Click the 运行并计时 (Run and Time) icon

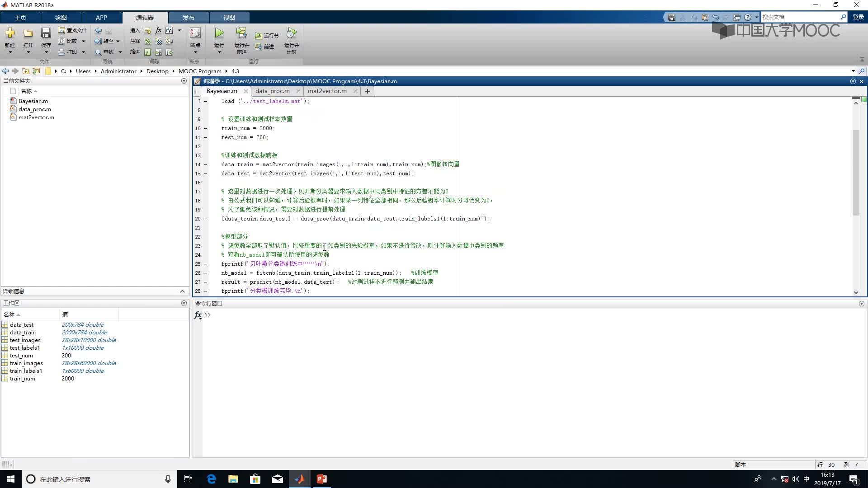pyautogui.click(x=292, y=33)
